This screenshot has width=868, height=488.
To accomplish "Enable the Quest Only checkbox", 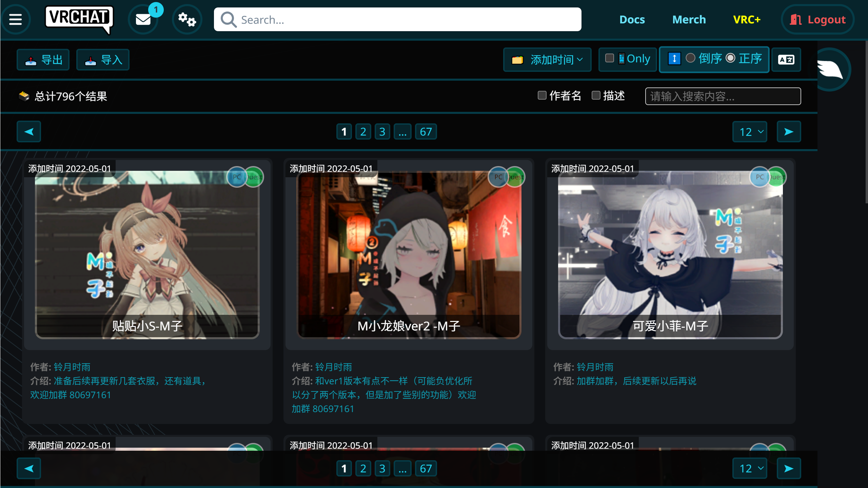I will [609, 58].
